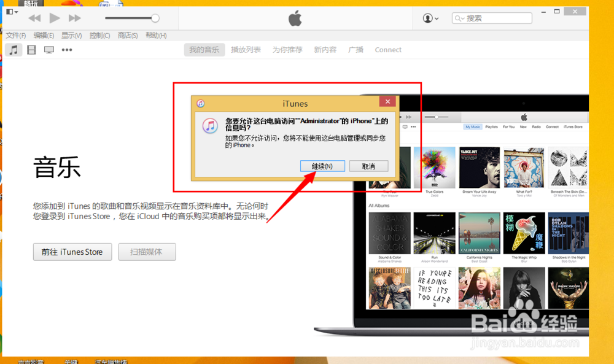Click the rewind previous track button
Image resolution: width=614 pixels, height=364 pixels.
34,18
